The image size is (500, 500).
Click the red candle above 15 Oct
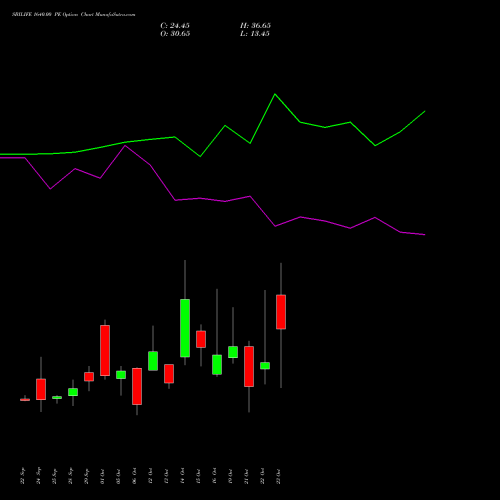pos(201,339)
